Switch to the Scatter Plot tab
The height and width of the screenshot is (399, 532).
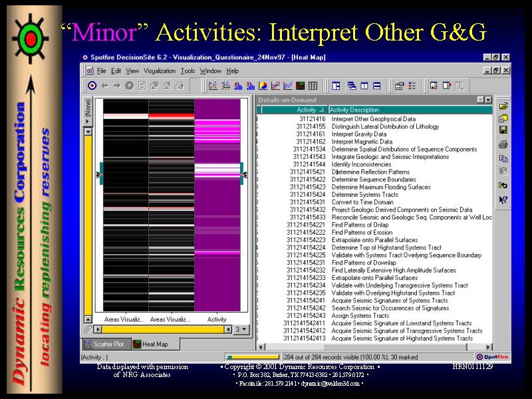coord(105,344)
